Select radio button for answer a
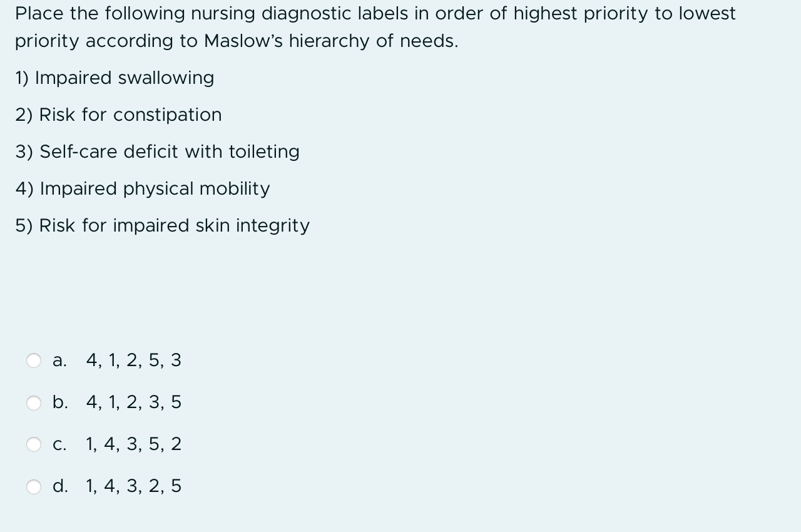This screenshot has height=532, width=801. click(x=34, y=361)
